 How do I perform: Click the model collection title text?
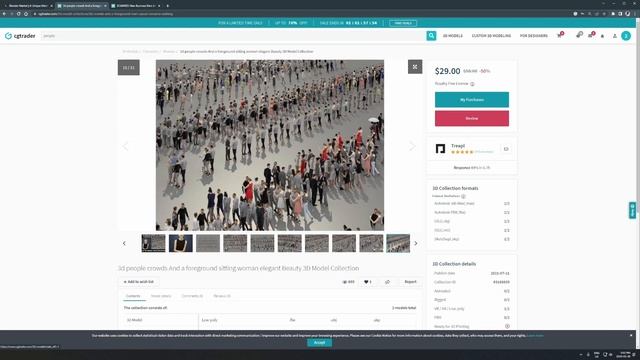[239, 268]
